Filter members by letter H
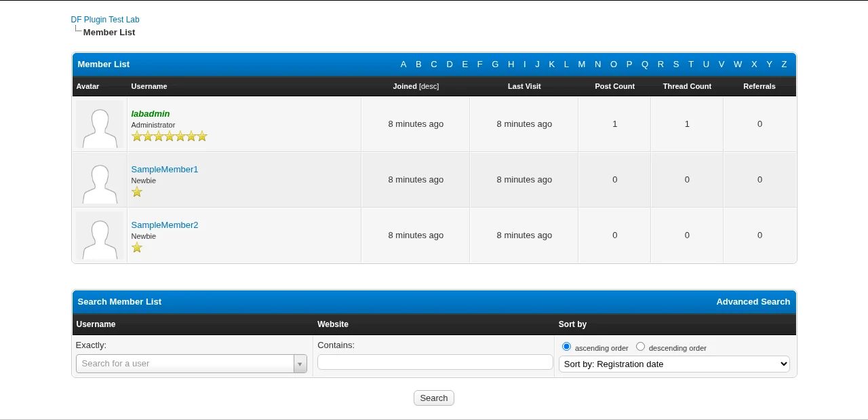 pos(511,64)
